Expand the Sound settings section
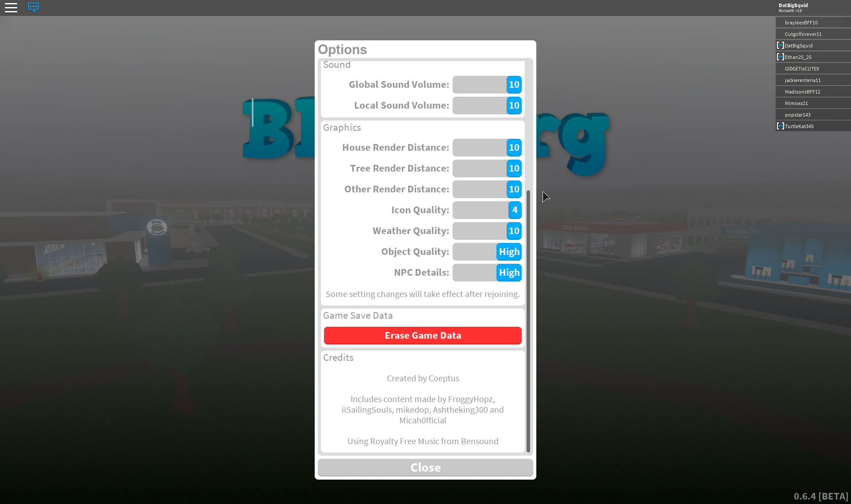The width and height of the screenshot is (851, 504). (x=336, y=64)
